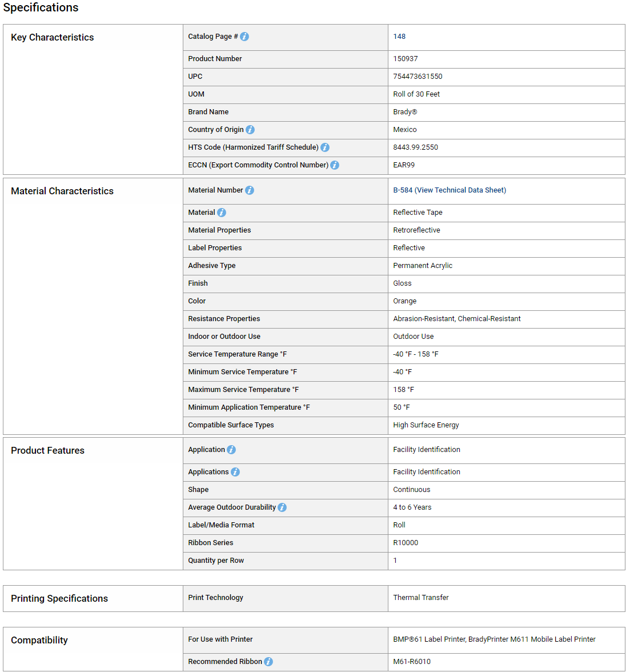Screen dimensions: 626x672
Task: Click the Compatibility section header
Action: point(39,640)
